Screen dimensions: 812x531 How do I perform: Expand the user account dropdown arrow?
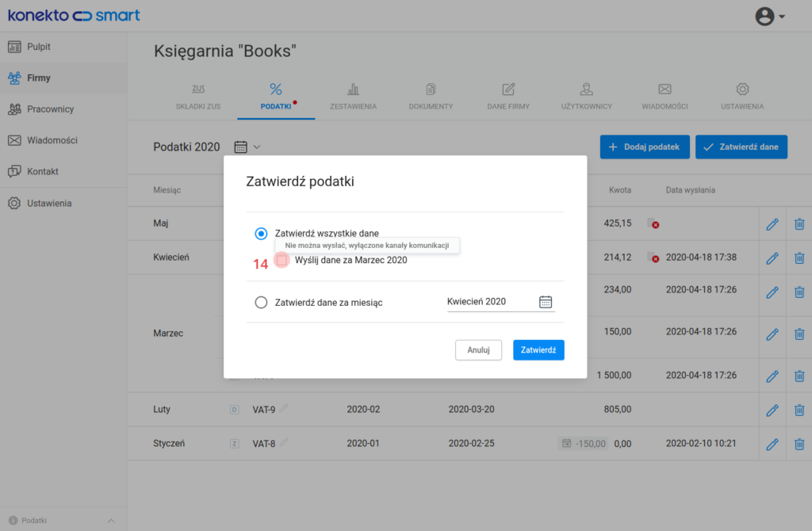click(x=782, y=17)
